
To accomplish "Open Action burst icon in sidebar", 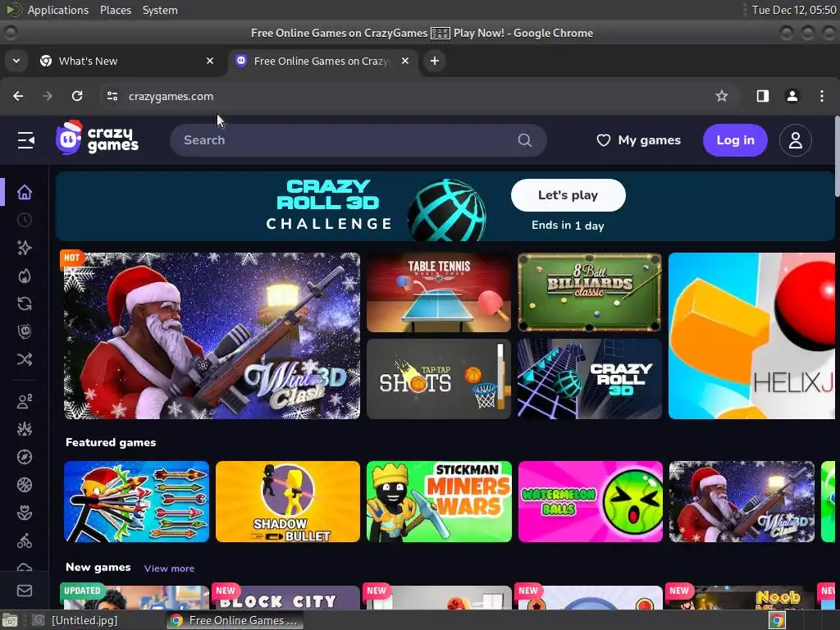I will (24, 429).
